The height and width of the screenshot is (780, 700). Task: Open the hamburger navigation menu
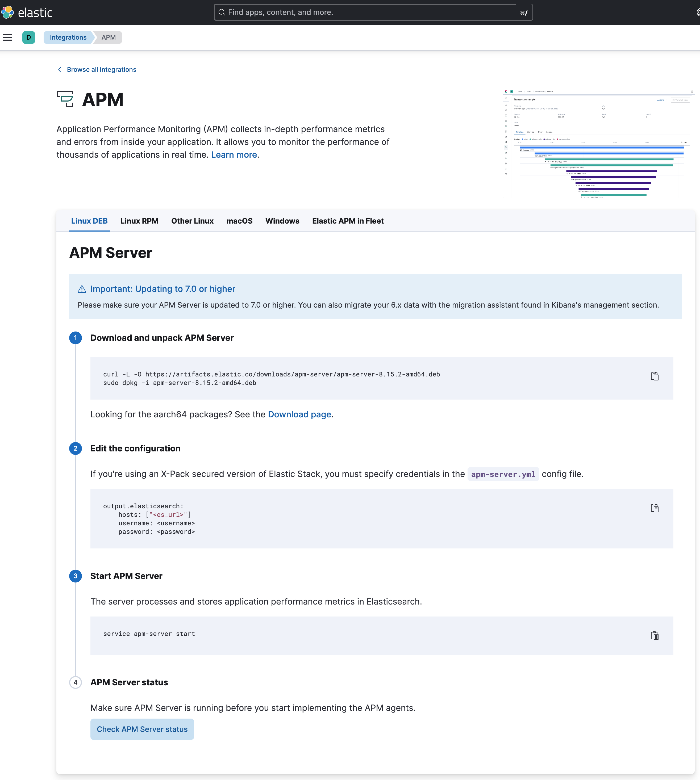(x=8, y=37)
